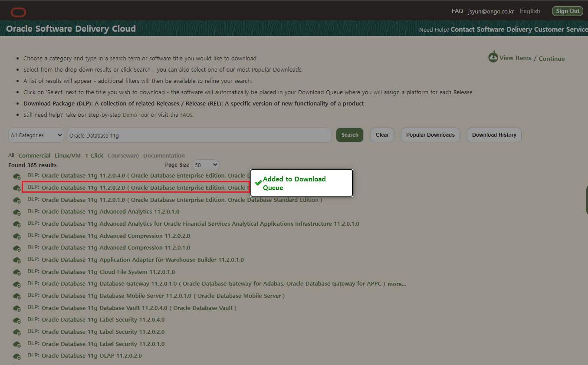Click cloud icon beside Label Security 11.2.0.2.0

coord(17,332)
